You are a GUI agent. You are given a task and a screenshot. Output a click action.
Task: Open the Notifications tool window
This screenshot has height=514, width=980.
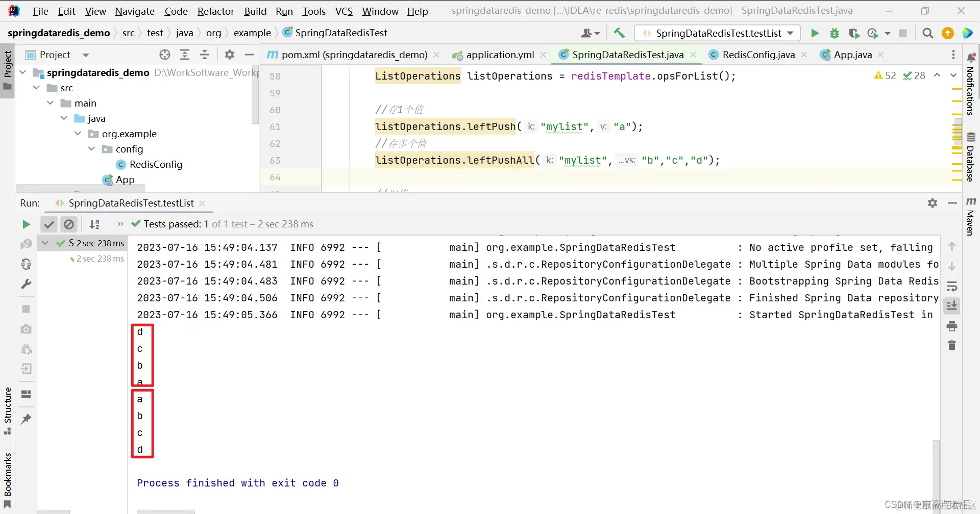(971, 84)
